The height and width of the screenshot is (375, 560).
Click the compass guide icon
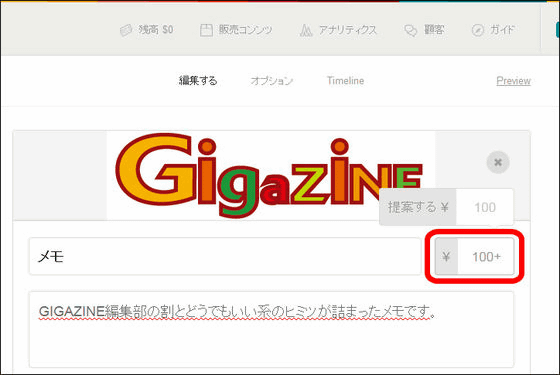[x=478, y=30]
